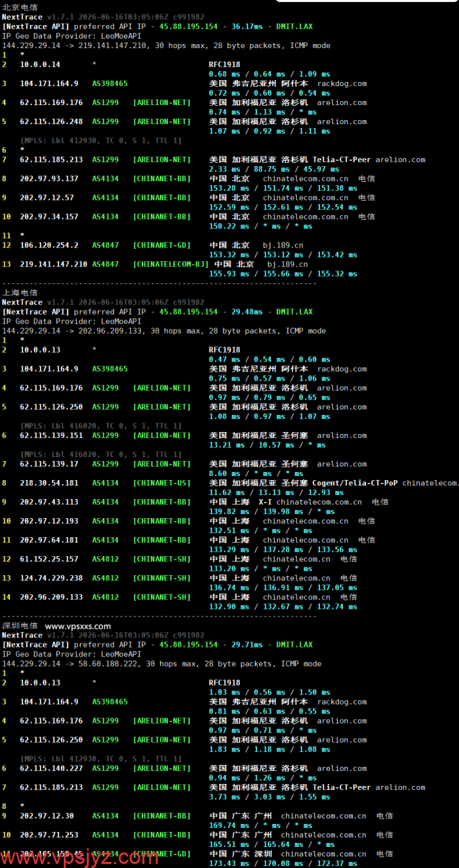Click the 36.17ms API latency value
This screenshot has height=868, width=459.
tap(247, 26)
